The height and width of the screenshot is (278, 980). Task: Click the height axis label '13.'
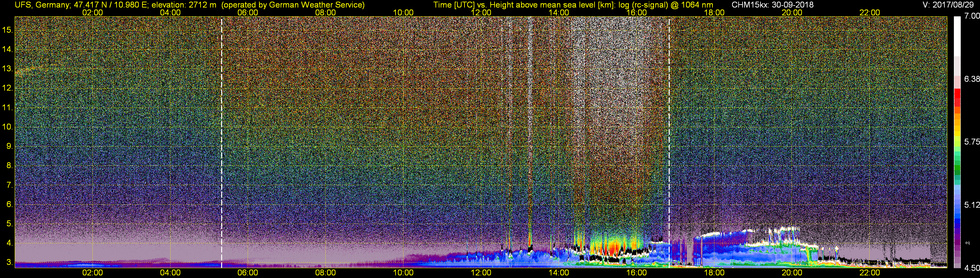pos(8,69)
